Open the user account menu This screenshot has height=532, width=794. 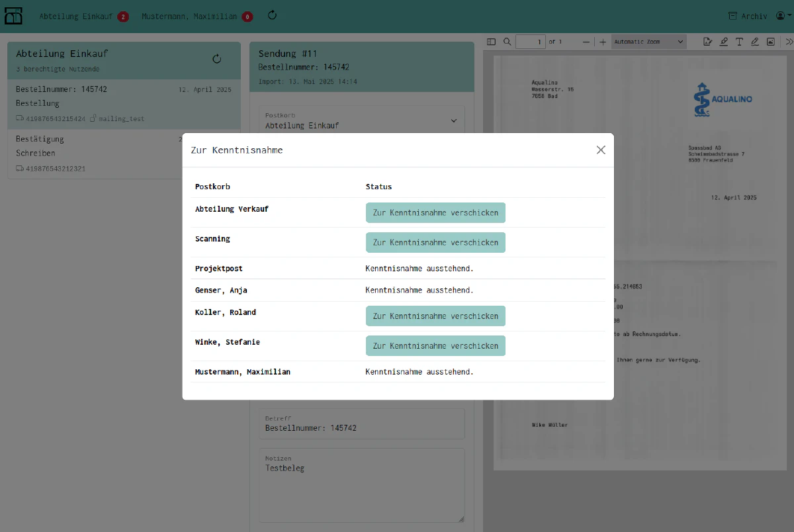(783, 16)
